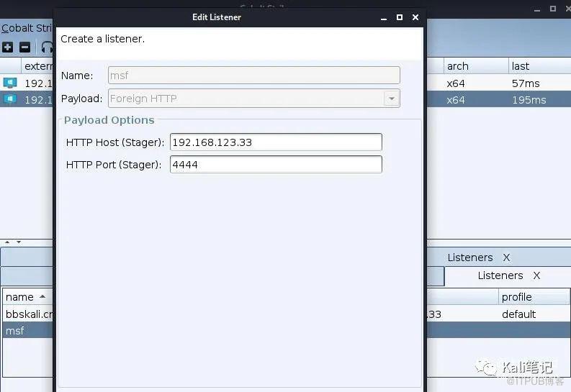Maximize the main Cobalt Strike window
Screen dimensions: 571x392
[x=553, y=9]
